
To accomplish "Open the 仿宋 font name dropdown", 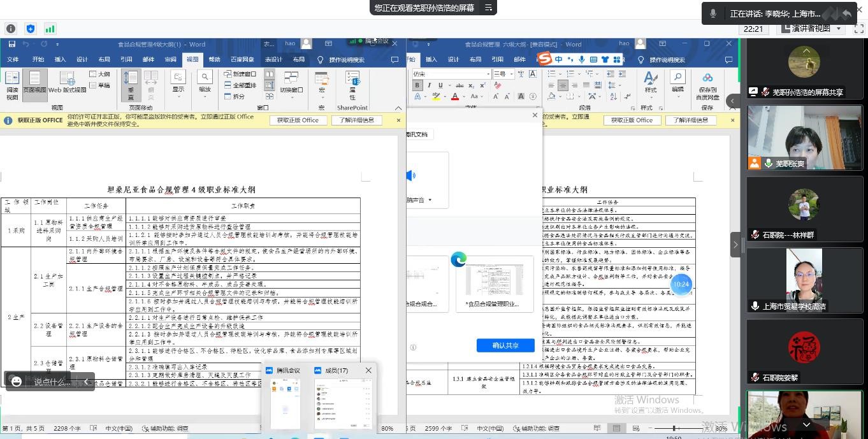I will [x=451, y=74].
